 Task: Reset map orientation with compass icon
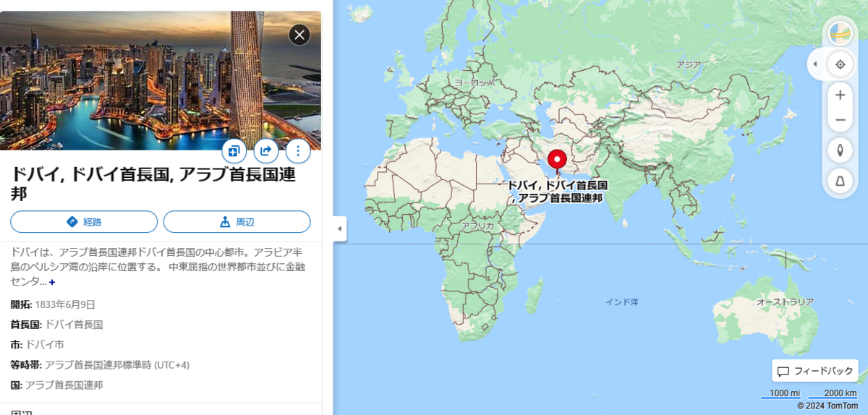tap(840, 150)
